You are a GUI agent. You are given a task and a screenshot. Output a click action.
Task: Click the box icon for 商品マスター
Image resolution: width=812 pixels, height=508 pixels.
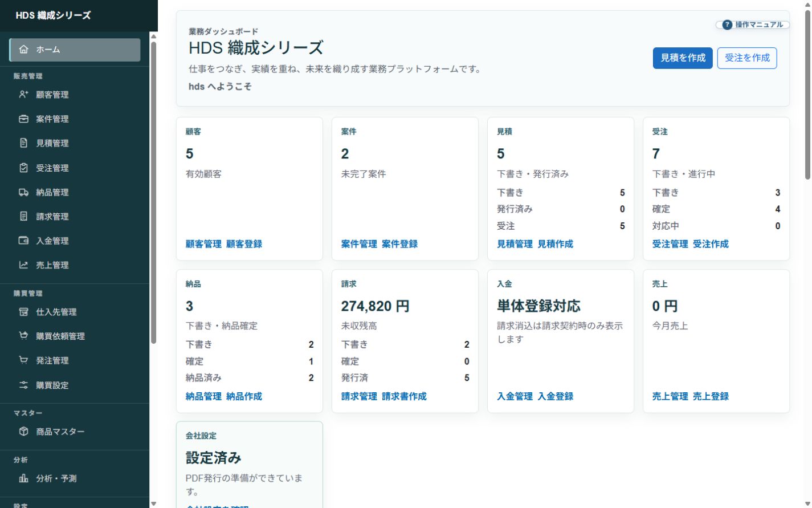point(23,432)
